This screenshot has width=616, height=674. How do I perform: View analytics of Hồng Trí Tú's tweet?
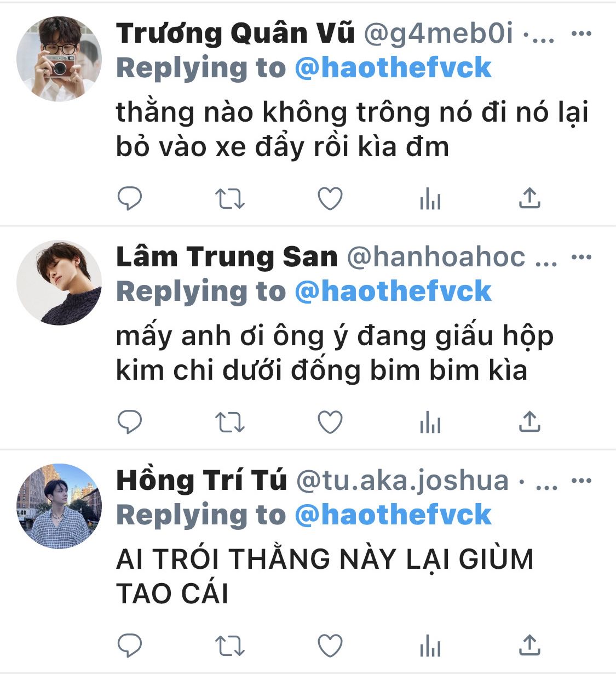(x=430, y=646)
